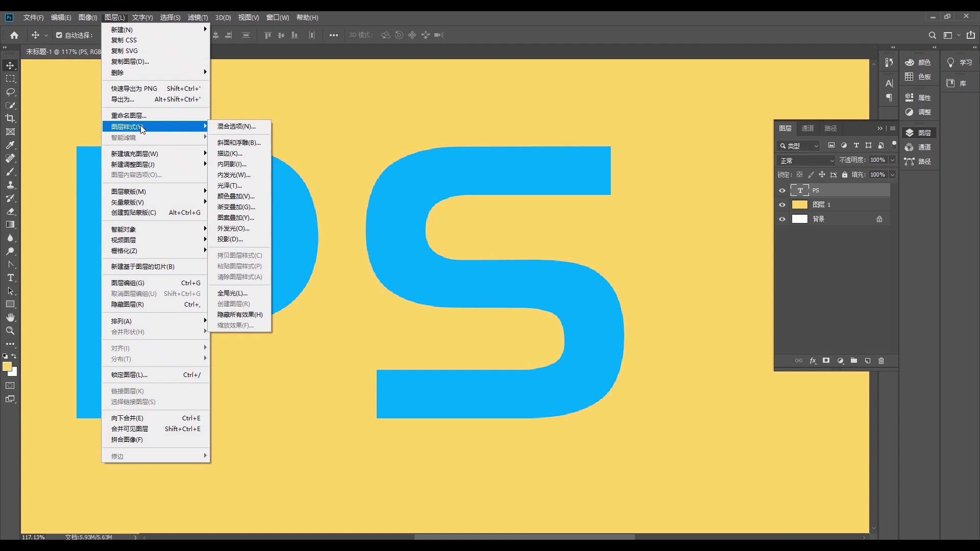The width and height of the screenshot is (980, 551).
Task: Open the 填充 fill dropdown arrow
Action: [x=892, y=174]
